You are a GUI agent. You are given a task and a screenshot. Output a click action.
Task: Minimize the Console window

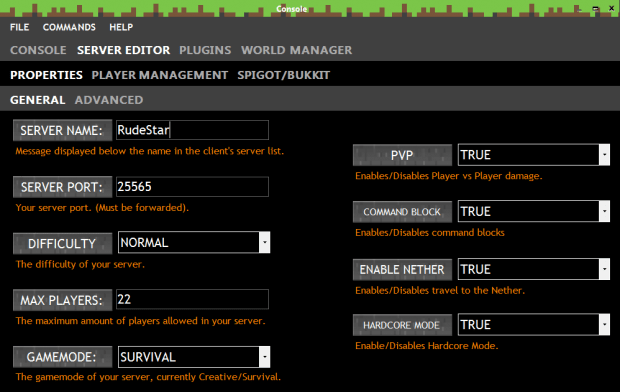pos(580,9)
